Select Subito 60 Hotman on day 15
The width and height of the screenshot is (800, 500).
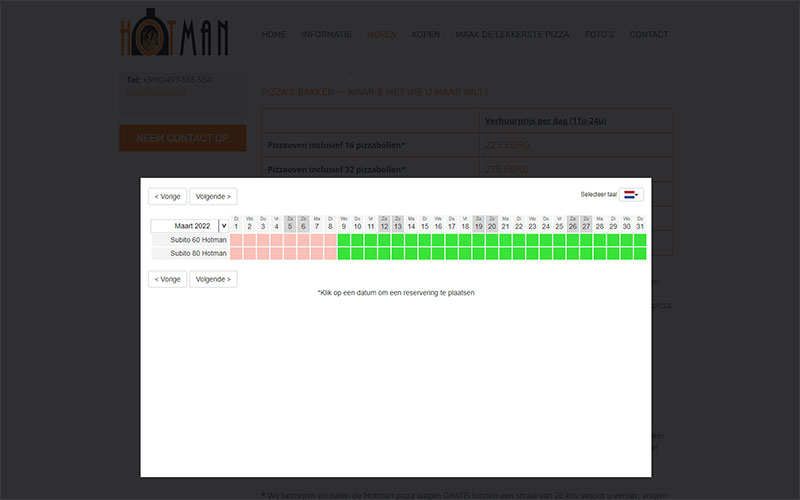(x=424, y=240)
